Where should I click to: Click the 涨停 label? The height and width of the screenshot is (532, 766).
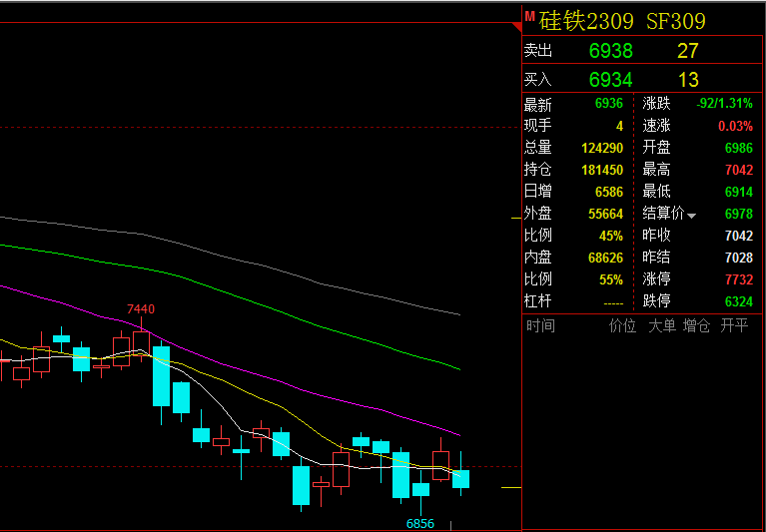point(656,279)
